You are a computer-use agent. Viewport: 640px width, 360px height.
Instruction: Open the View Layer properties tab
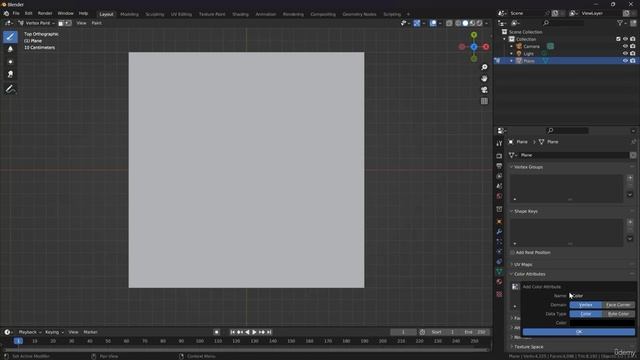(499, 176)
